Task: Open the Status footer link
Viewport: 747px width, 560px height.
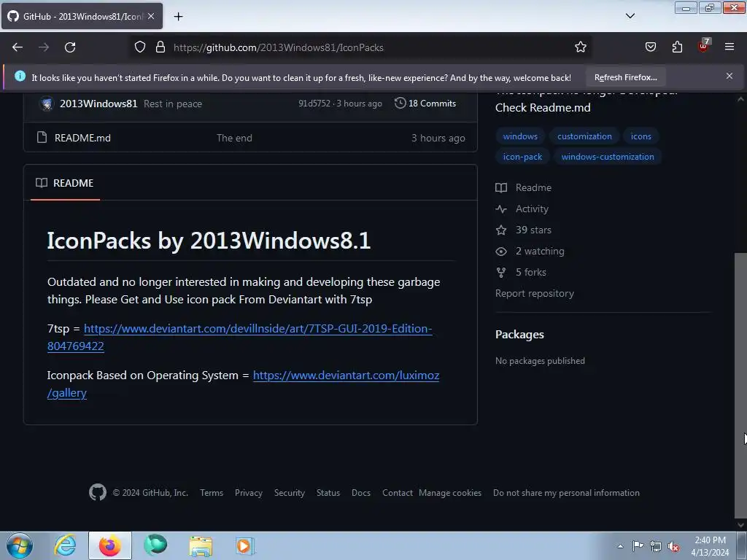Action: [328, 493]
